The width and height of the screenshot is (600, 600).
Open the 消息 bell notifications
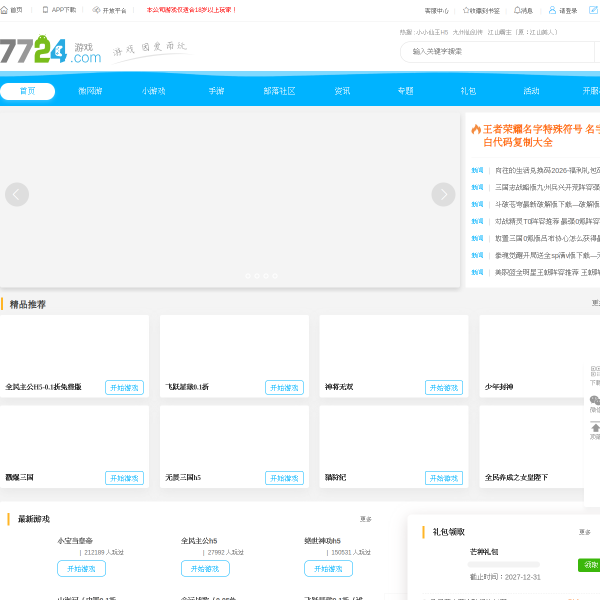click(x=517, y=10)
